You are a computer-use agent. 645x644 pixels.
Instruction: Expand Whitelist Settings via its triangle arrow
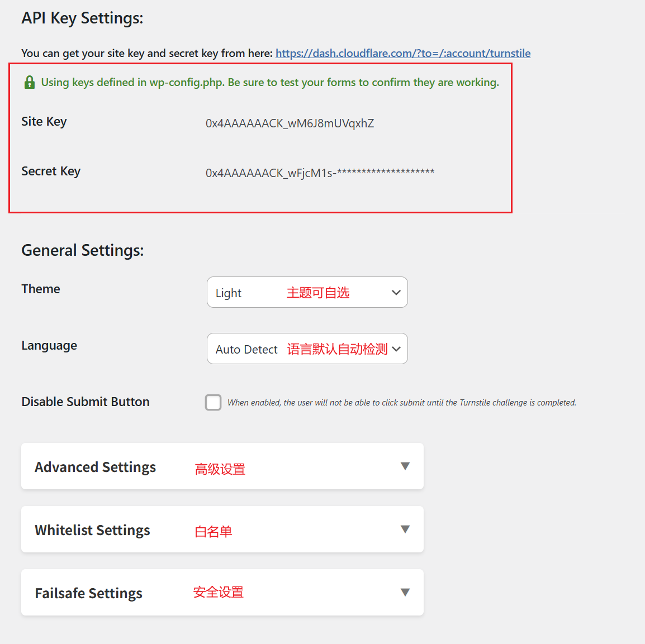click(405, 529)
